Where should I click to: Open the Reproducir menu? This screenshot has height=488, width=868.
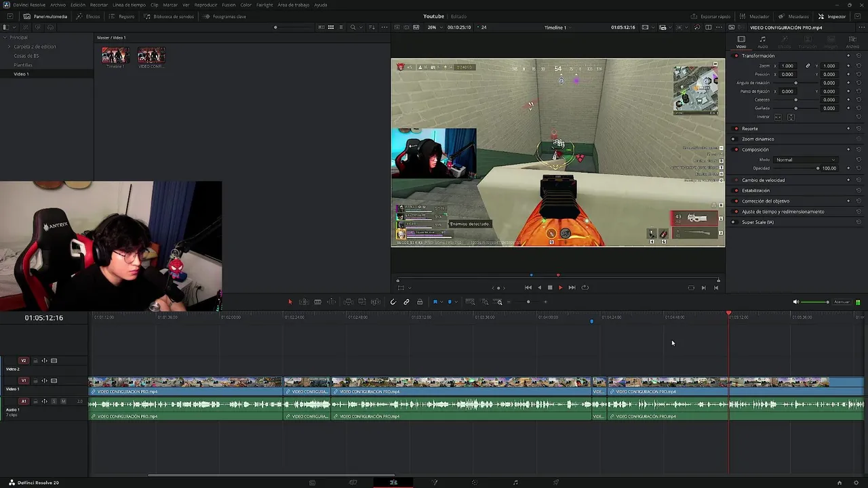click(205, 5)
